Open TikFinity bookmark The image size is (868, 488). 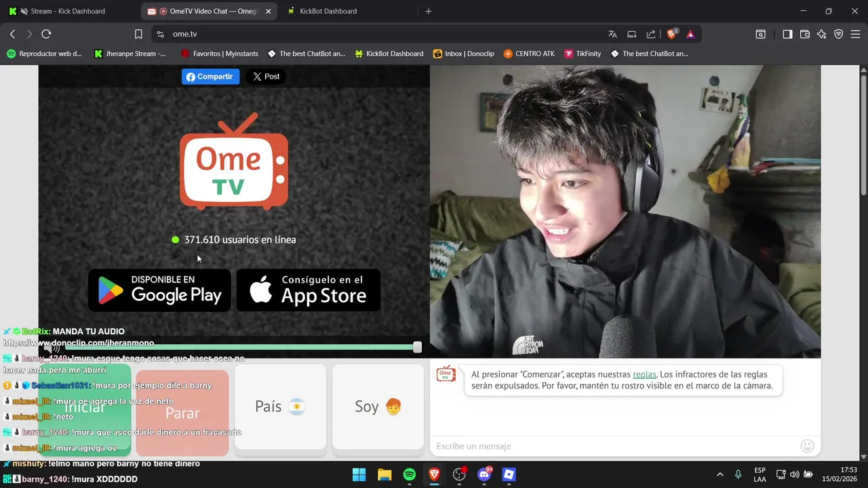click(582, 54)
